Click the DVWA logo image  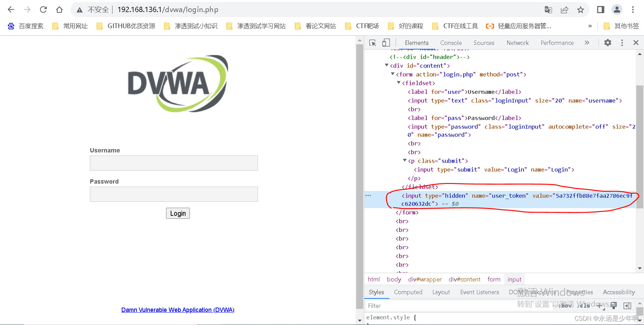pyautogui.click(x=178, y=83)
